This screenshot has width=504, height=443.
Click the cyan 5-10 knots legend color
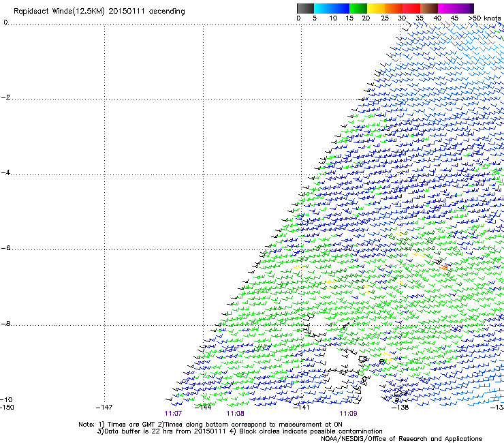click(323, 8)
